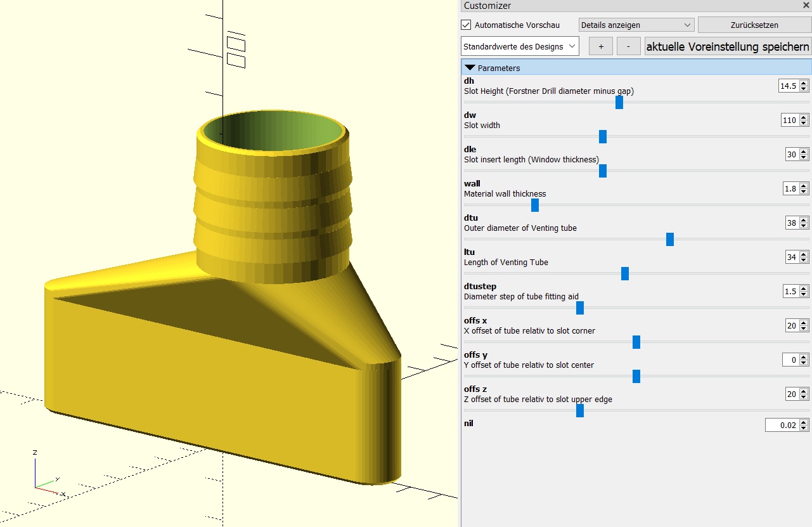
Task: Select the nil value input field
Action: coord(784,425)
